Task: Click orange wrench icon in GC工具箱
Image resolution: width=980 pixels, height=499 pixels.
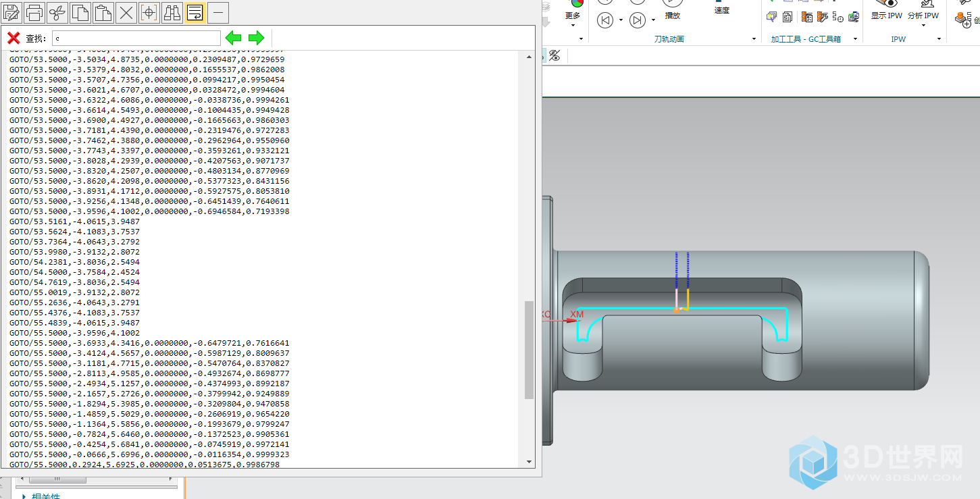Action: click(x=823, y=16)
